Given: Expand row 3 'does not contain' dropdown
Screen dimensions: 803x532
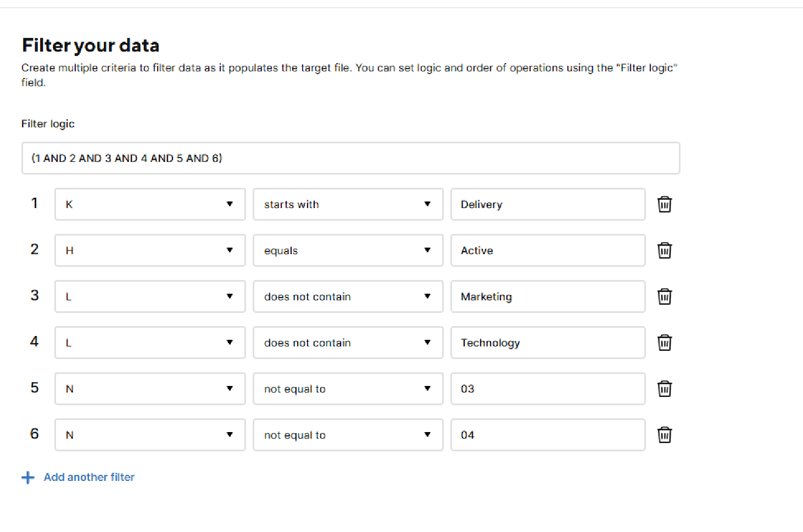Looking at the screenshot, I should [x=348, y=296].
